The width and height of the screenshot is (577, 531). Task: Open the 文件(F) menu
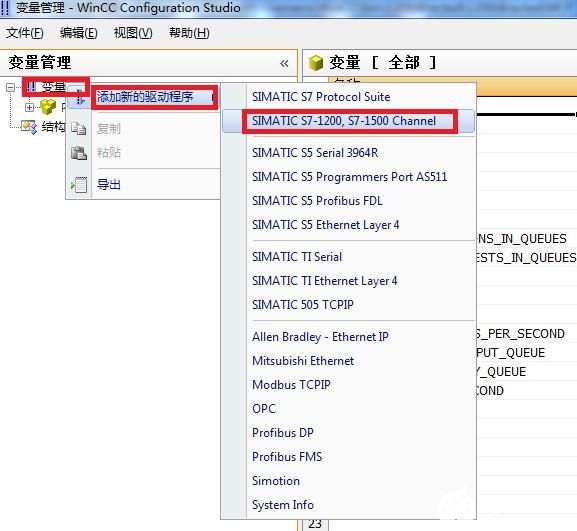24,33
